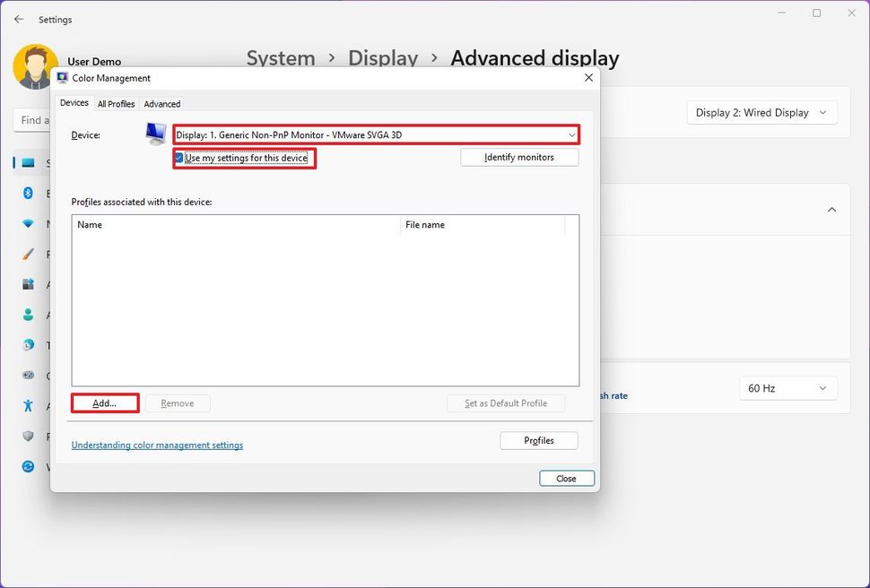Open Gaming controller icon in sidebar
The height and width of the screenshot is (588, 870).
[x=28, y=376]
